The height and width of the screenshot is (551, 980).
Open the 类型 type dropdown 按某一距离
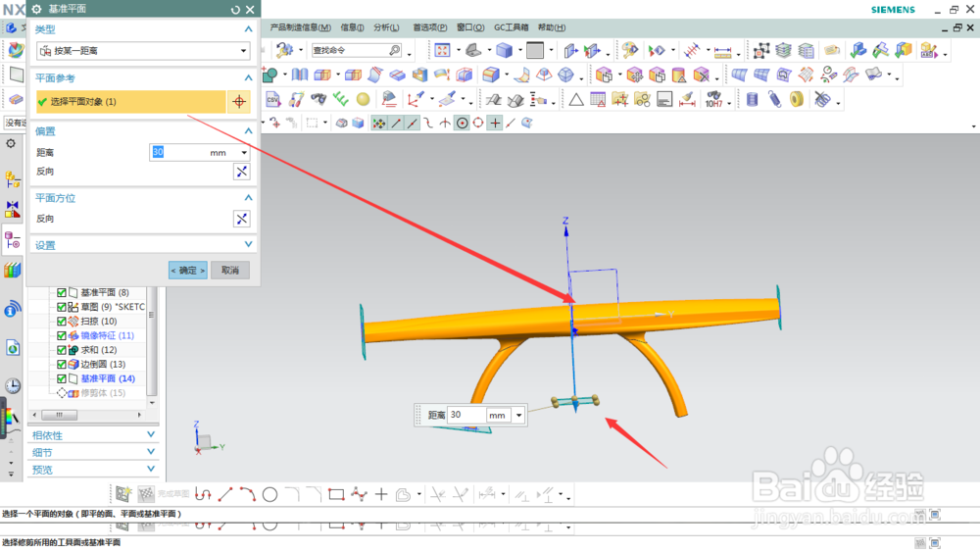(x=143, y=51)
